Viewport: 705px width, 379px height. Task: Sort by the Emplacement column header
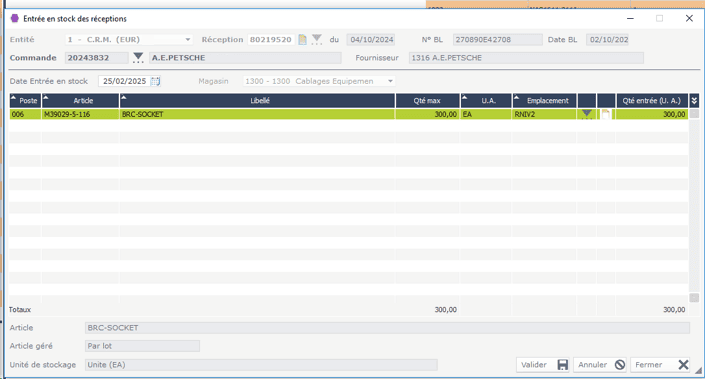click(x=544, y=101)
